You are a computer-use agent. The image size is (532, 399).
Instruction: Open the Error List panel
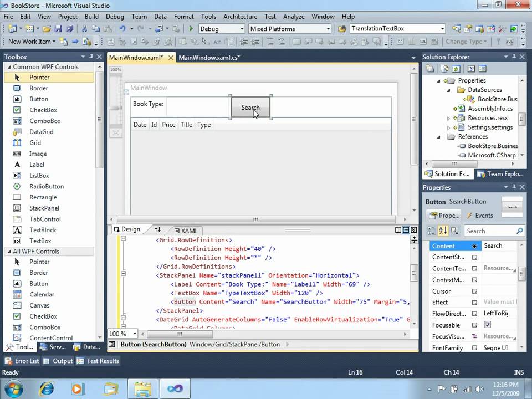tap(22, 361)
